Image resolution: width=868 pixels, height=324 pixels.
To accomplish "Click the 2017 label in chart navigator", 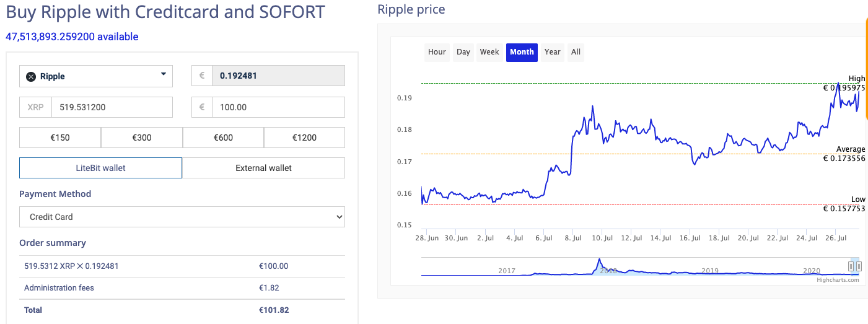I will (507, 271).
